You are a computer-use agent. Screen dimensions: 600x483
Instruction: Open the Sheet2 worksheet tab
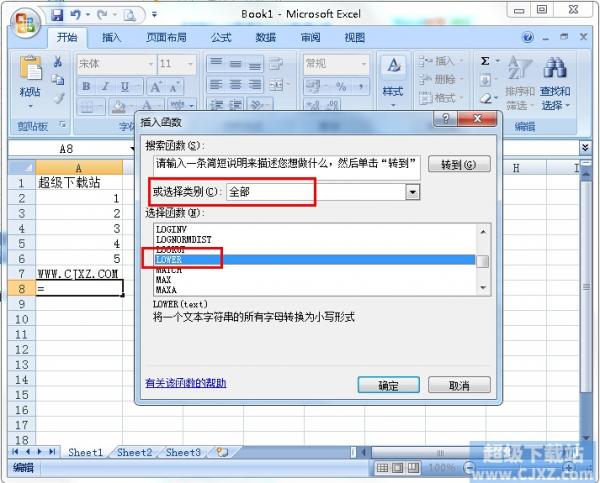(134, 453)
